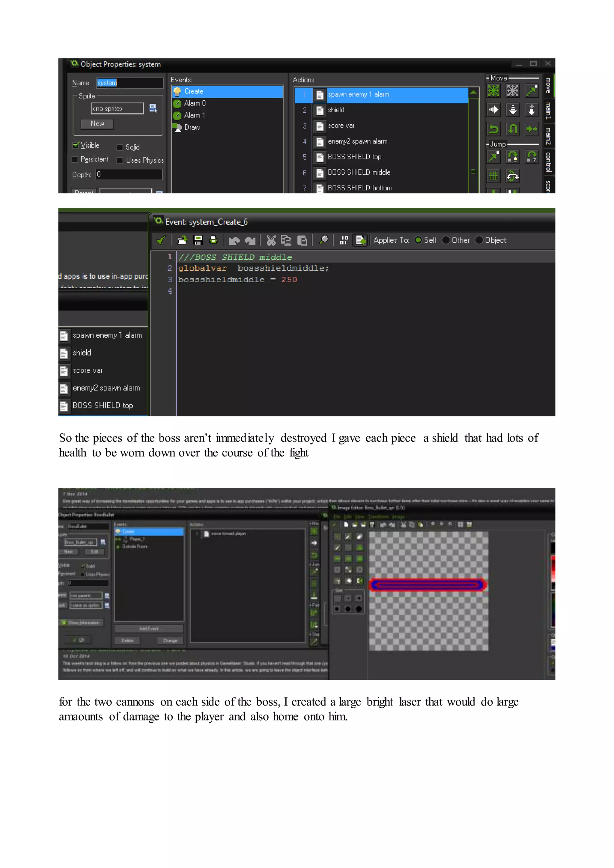Click the load file folder icon
The height and width of the screenshot is (868, 614).
[182, 240]
